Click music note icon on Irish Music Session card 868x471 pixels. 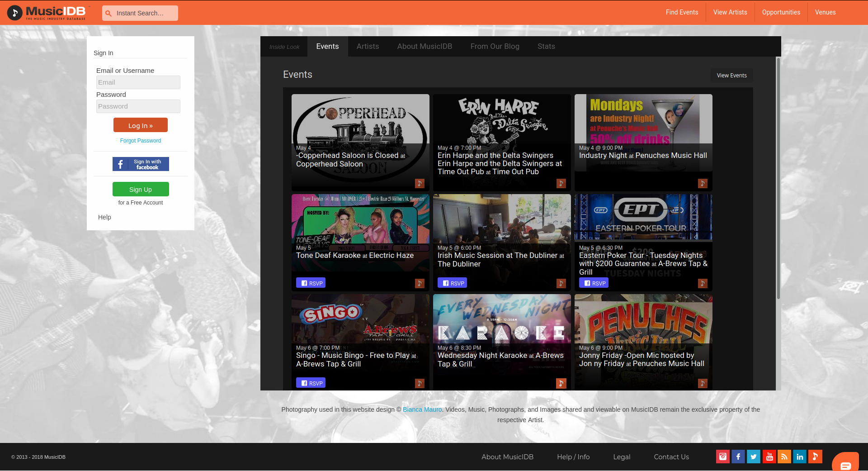coord(561,283)
